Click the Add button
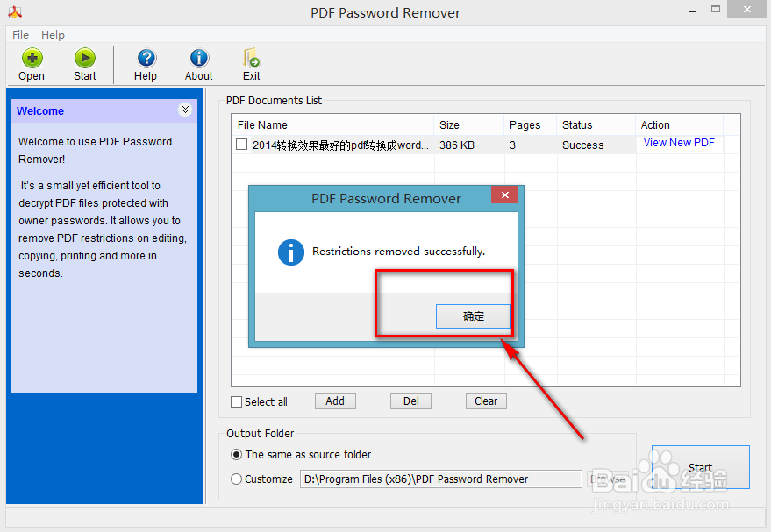771x532 pixels. coord(335,401)
